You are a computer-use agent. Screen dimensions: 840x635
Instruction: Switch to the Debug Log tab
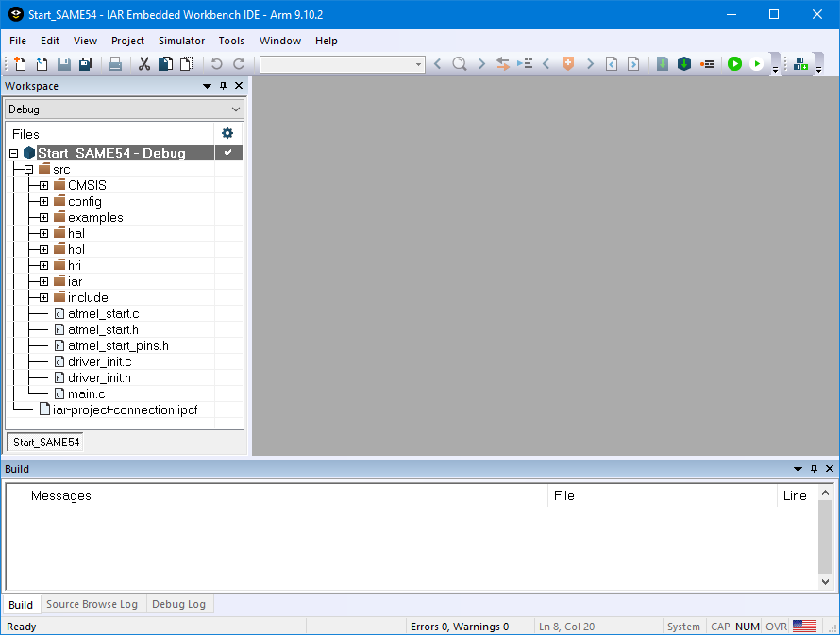[x=178, y=605]
